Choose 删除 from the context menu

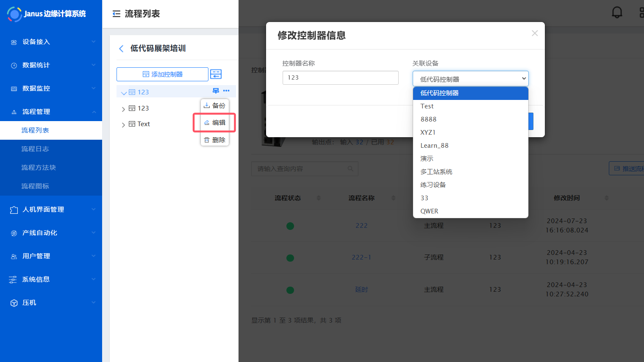click(214, 140)
